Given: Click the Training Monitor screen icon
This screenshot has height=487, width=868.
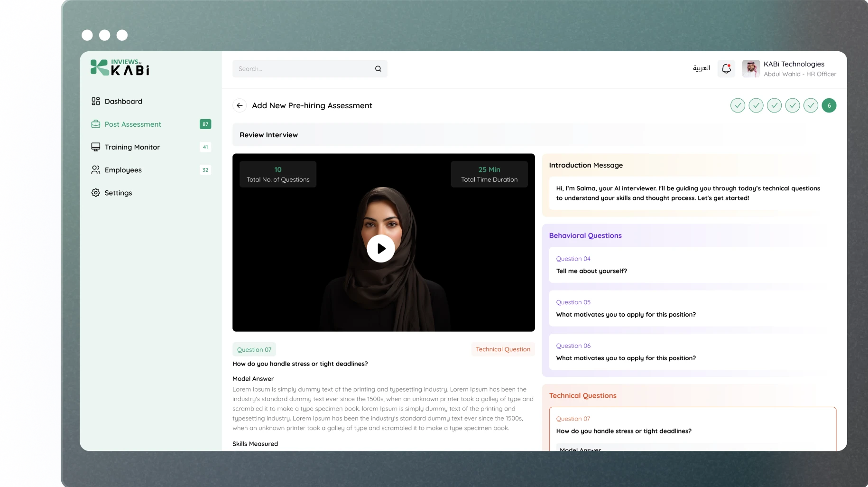Looking at the screenshot, I should 95,147.
